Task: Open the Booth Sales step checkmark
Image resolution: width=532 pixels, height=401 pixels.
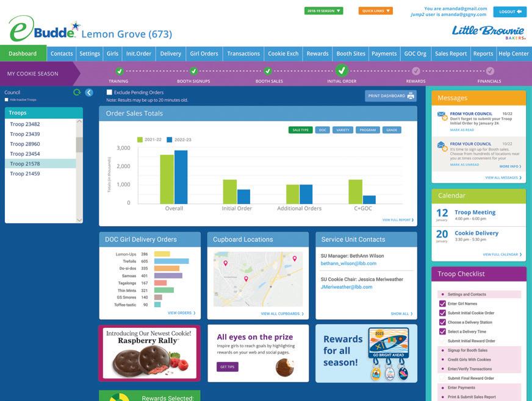Action: click(x=268, y=71)
